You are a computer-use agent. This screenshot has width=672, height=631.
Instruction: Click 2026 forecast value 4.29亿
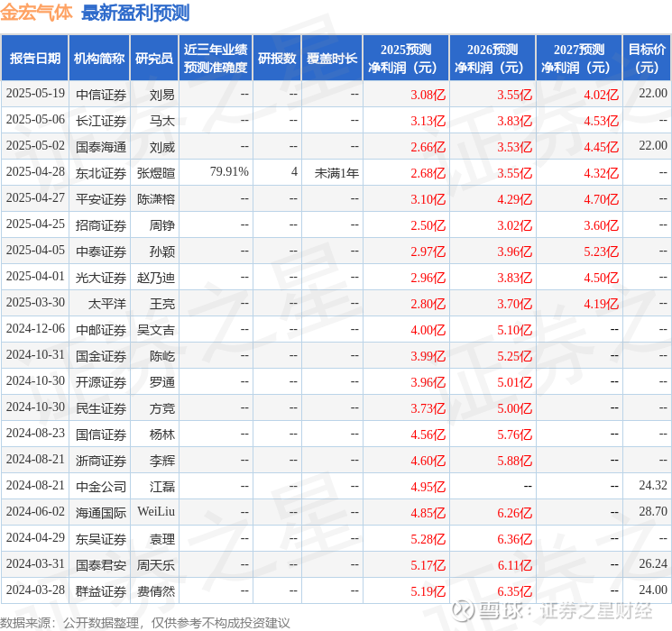[515, 199]
